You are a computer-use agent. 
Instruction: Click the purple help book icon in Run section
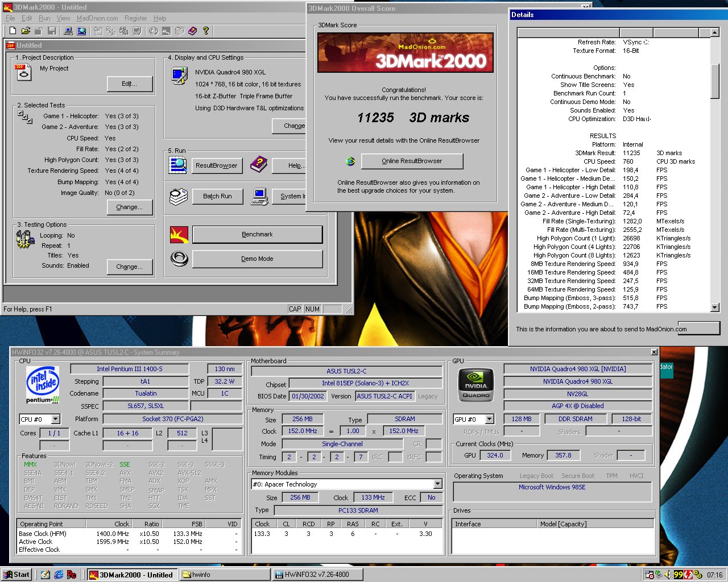tap(259, 165)
